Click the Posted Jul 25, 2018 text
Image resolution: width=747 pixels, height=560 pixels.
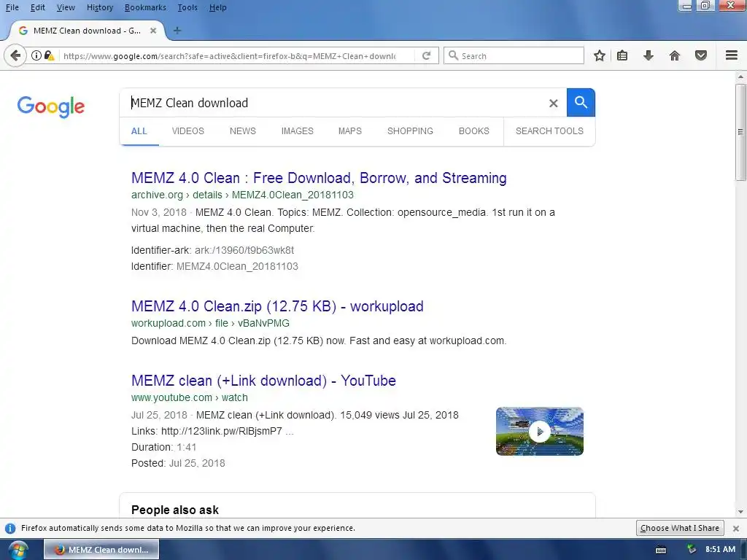pos(178,463)
